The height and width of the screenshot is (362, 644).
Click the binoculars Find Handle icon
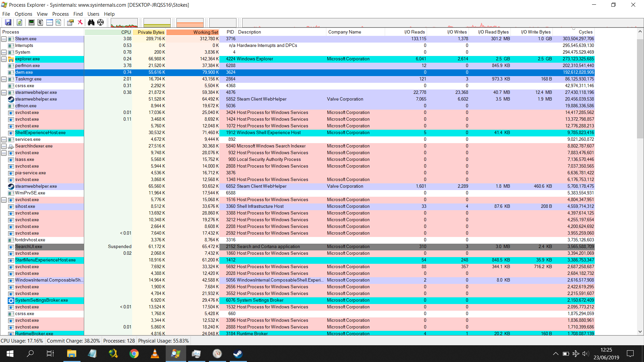(91, 22)
